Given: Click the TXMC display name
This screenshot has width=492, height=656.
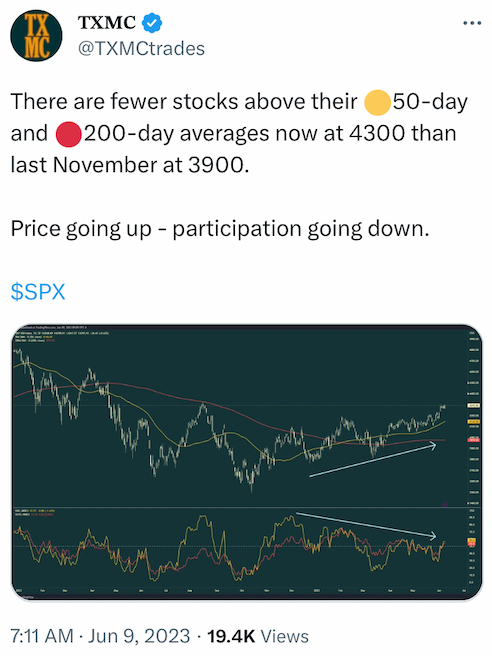Looking at the screenshot, I should (x=107, y=23).
